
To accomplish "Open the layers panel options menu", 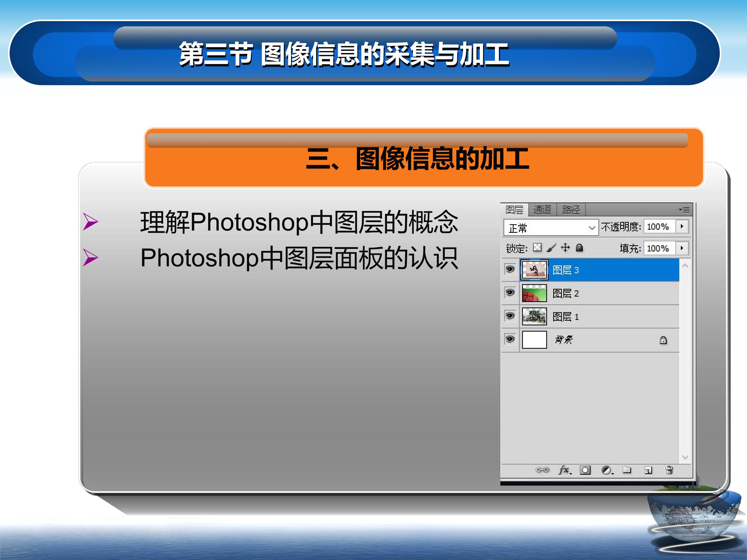I will click(x=684, y=210).
